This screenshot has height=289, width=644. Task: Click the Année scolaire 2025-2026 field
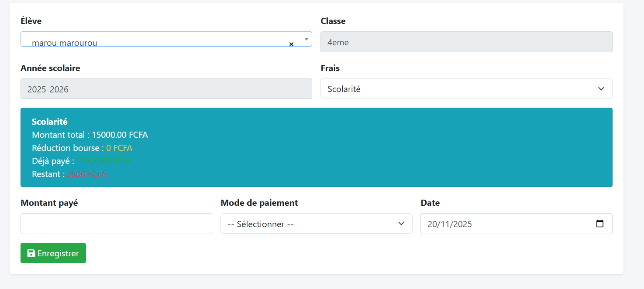point(166,88)
